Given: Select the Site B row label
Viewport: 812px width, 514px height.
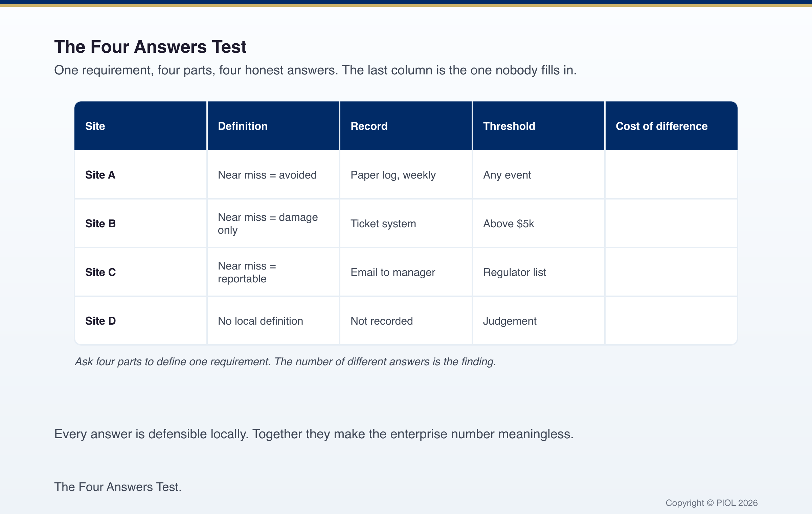Looking at the screenshot, I should (x=100, y=224).
